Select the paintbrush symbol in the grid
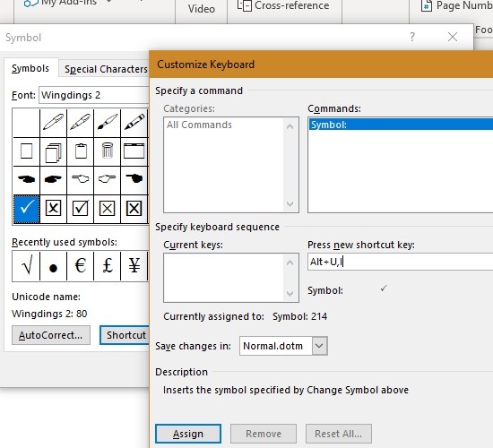This screenshot has width=493, height=448. (108, 122)
